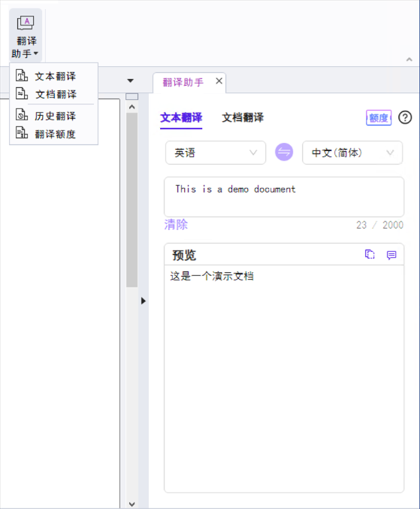Select the 文本翻译 tab in the panel
The height and width of the screenshot is (509, 420).
(x=181, y=117)
